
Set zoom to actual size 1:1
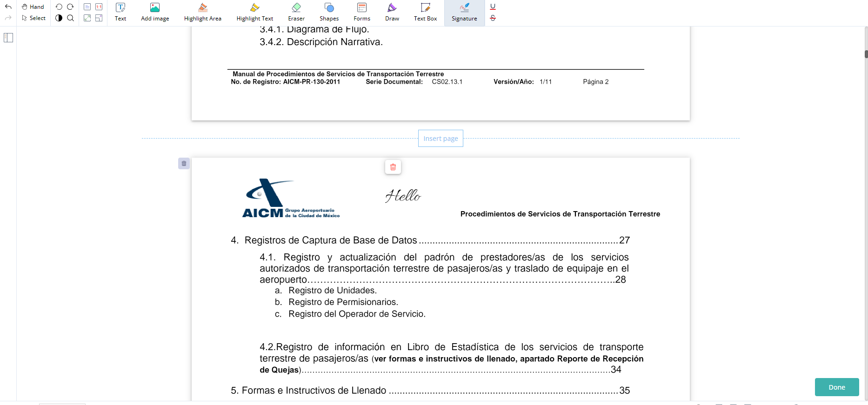click(x=99, y=7)
